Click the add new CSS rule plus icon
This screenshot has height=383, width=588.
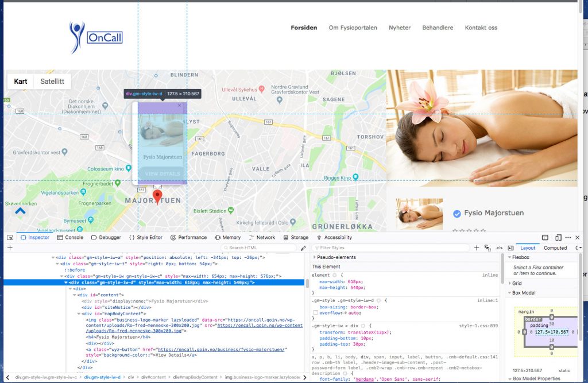click(476, 247)
